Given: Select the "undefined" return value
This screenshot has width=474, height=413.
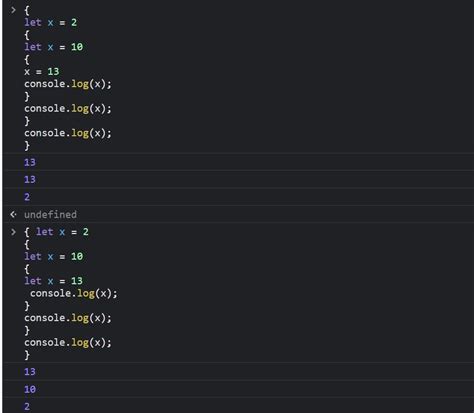Looking at the screenshot, I should pyautogui.click(x=50, y=214).
